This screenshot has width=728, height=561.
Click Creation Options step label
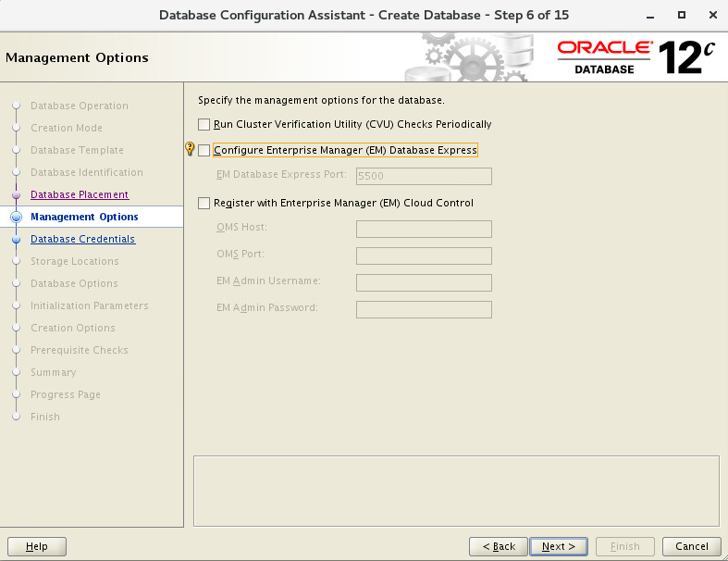[x=73, y=328]
